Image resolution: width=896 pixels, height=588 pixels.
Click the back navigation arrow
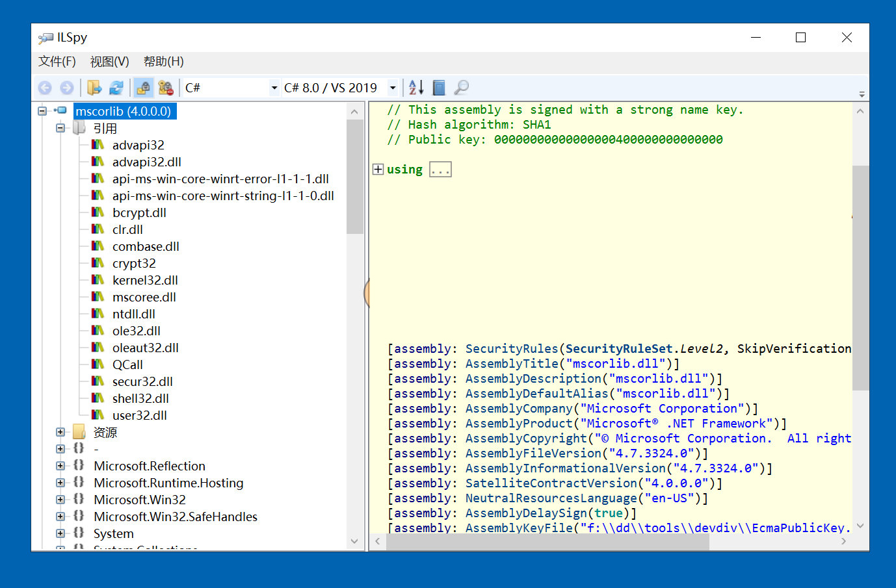(45, 88)
